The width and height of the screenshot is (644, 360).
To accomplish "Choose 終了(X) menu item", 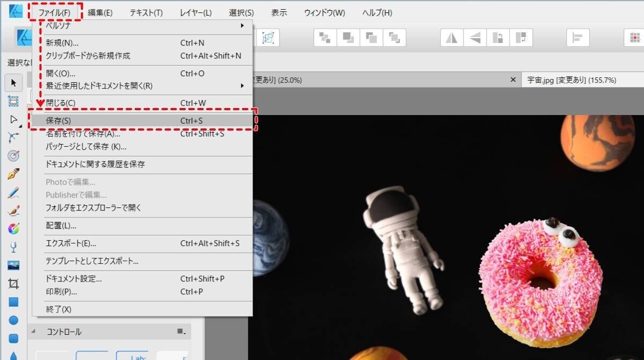I will tap(142, 309).
